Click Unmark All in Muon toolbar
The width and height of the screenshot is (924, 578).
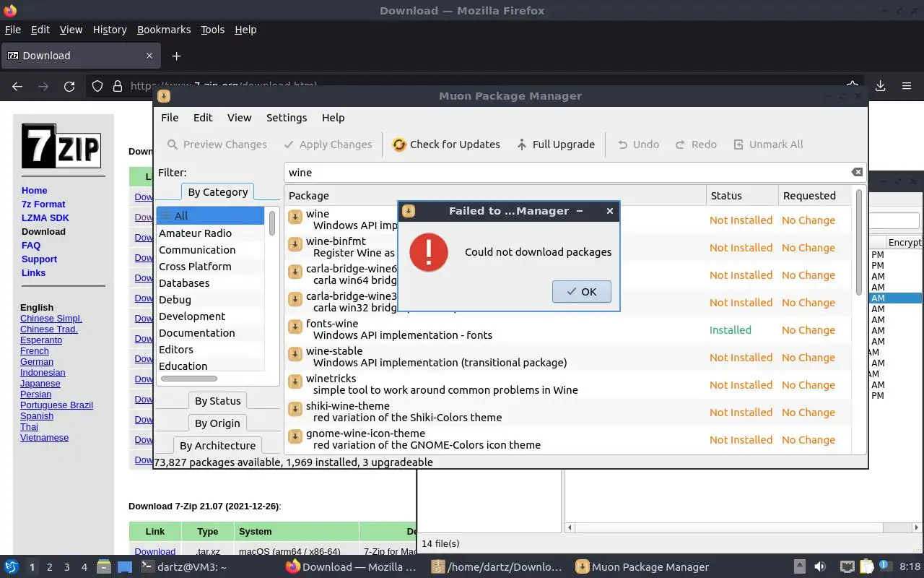pyautogui.click(x=768, y=144)
